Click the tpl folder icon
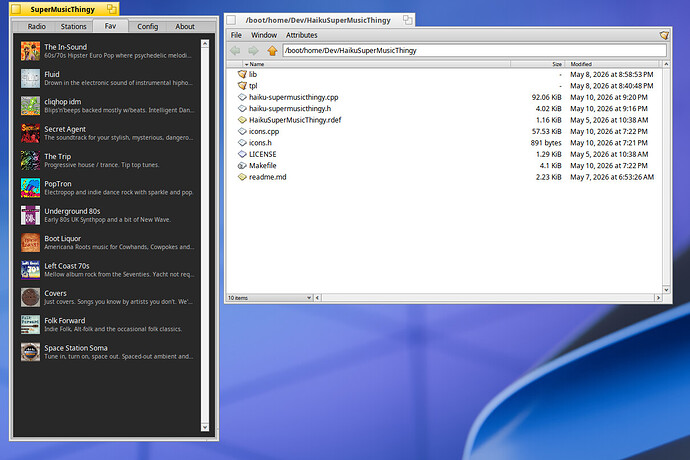 (x=242, y=86)
